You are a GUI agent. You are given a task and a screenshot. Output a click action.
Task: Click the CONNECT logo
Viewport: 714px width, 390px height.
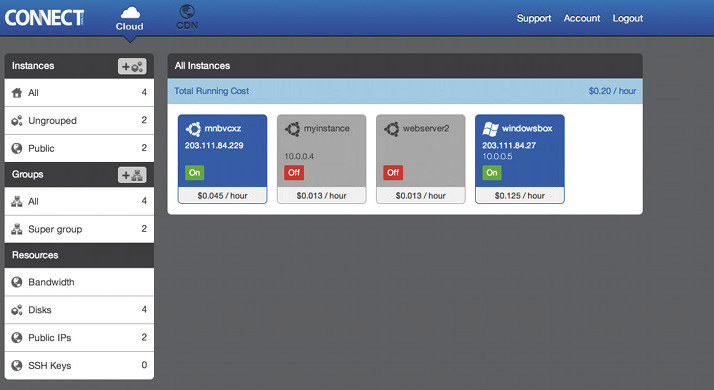point(44,18)
